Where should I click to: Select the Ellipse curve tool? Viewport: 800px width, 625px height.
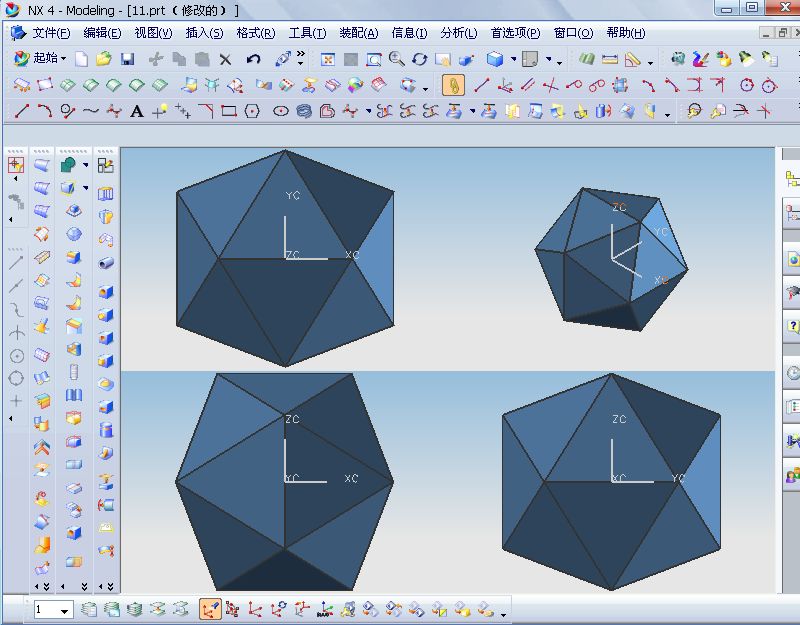click(281, 111)
